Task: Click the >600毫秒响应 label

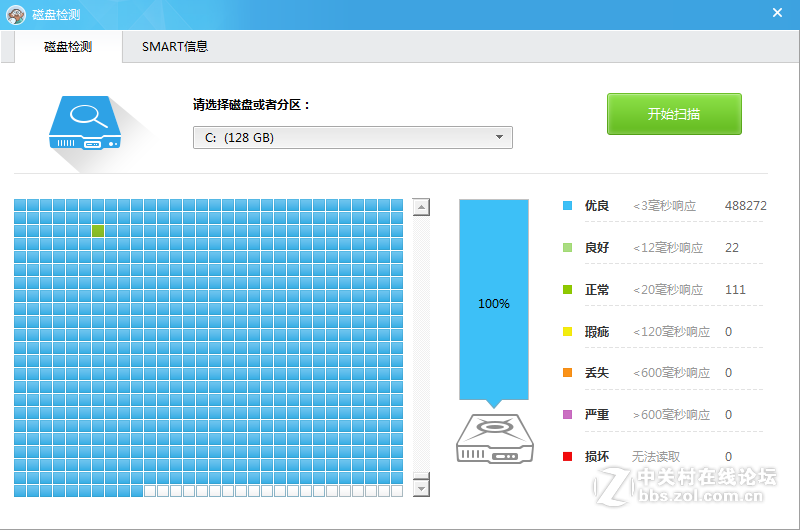Action: (x=671, y=414)
